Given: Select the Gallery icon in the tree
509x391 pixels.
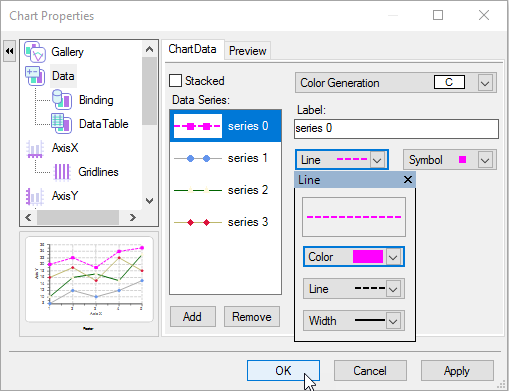Looking at the screenshot, I should point(35,52).
